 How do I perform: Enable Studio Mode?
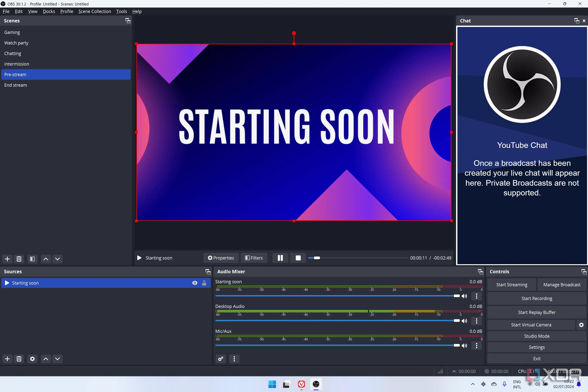pos(537,336)
